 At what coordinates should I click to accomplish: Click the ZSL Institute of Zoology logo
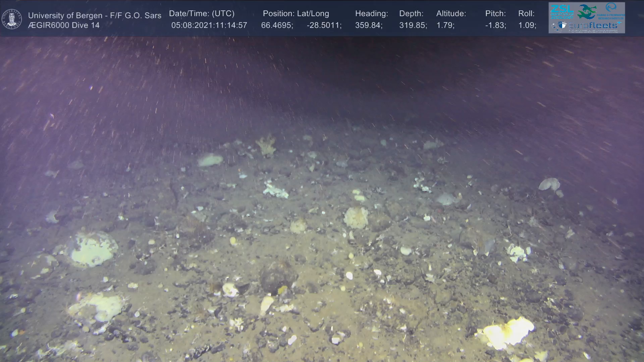pos(561,11)
